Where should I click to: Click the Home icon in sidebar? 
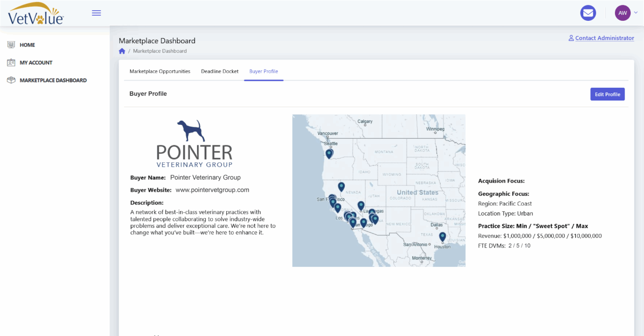(x=11, y=45)
